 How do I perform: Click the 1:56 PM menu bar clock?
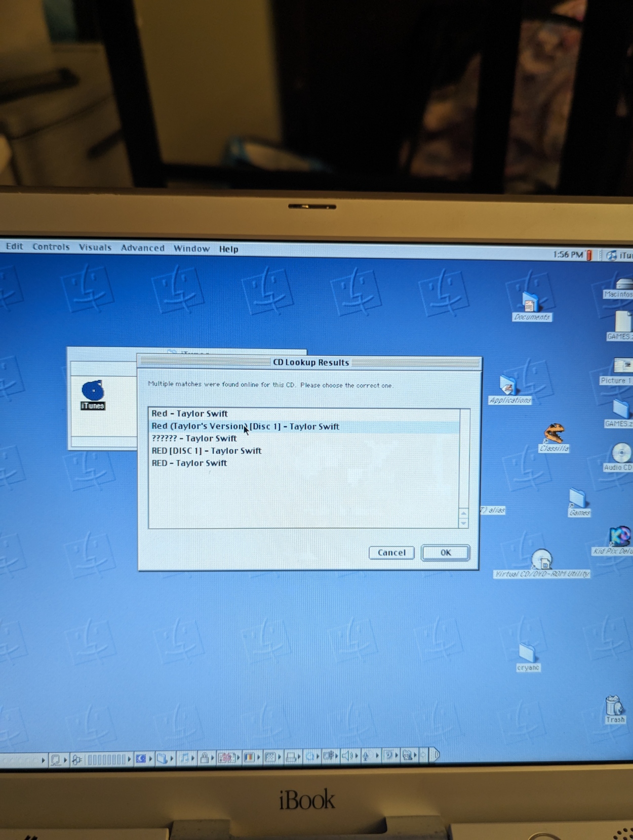(x=568, y=255)
